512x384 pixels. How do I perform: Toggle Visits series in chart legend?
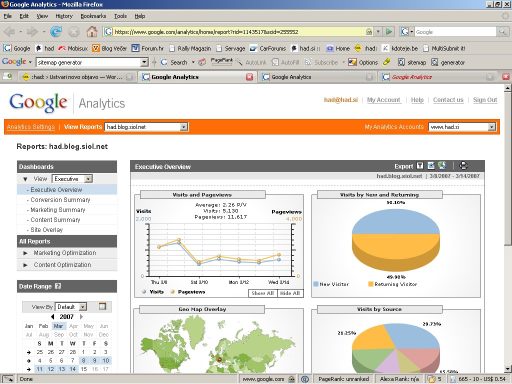pyautogui.click(x=153, y=292)
